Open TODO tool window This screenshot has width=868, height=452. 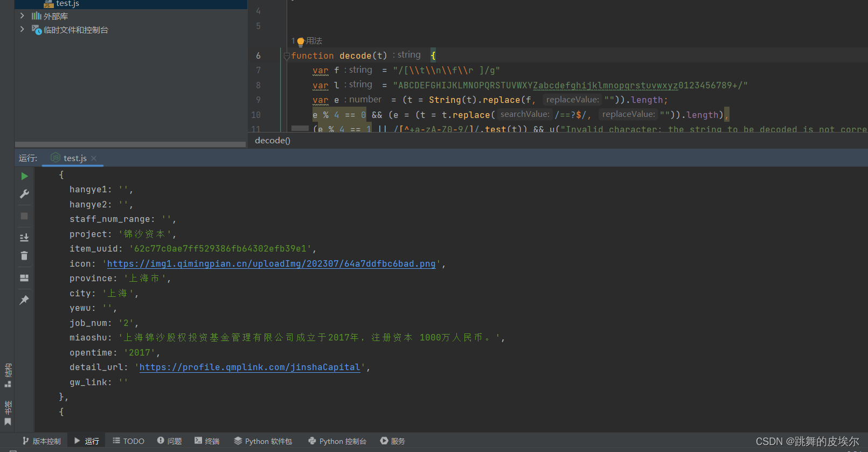128,441
